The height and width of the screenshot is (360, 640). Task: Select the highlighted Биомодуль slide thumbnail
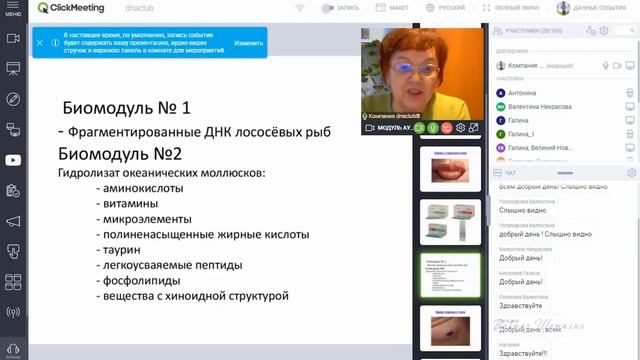[450, 275]
